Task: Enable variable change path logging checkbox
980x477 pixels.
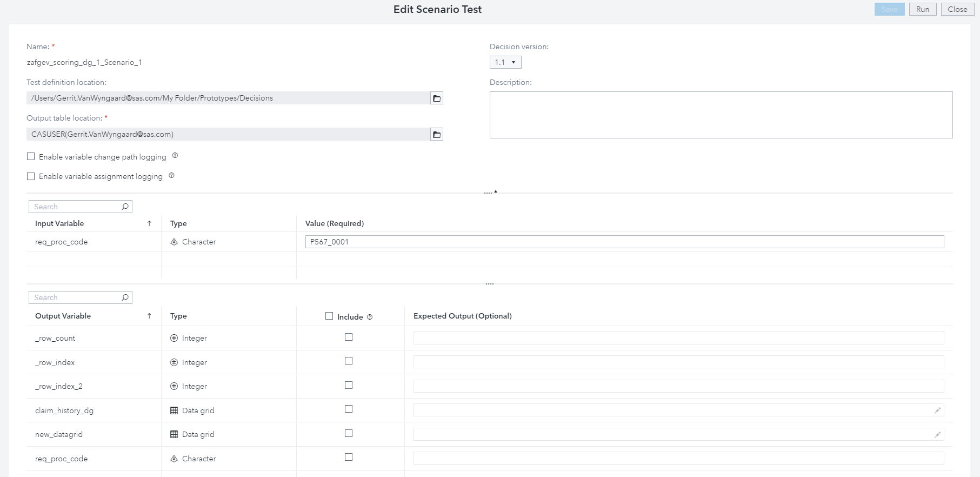Action: click(x=31, y=157)
